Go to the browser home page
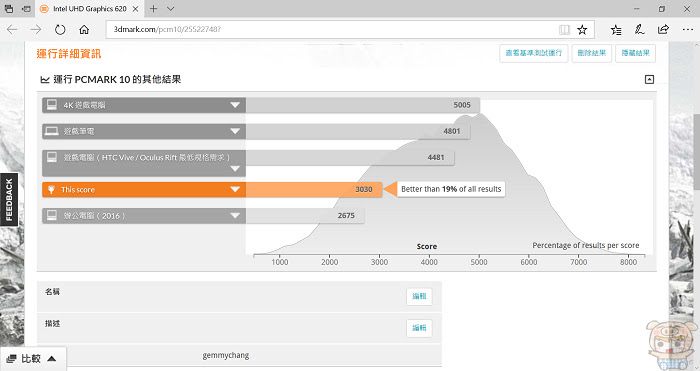Screen dimensions: 700x371 84,30
